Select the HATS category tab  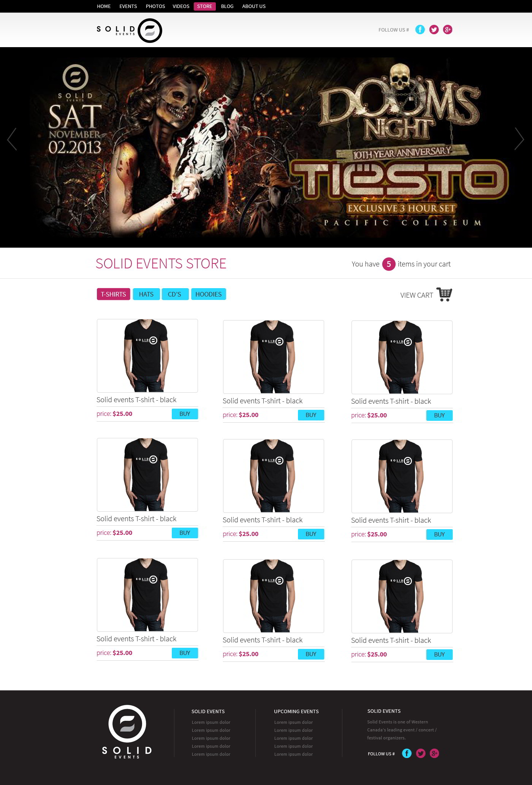tap(146, 294)
